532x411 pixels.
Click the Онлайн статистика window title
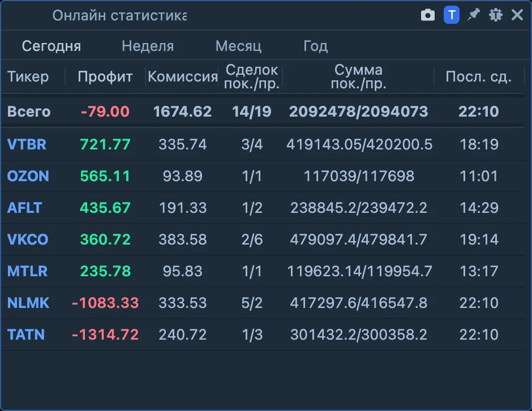click(x=119, y=16)
